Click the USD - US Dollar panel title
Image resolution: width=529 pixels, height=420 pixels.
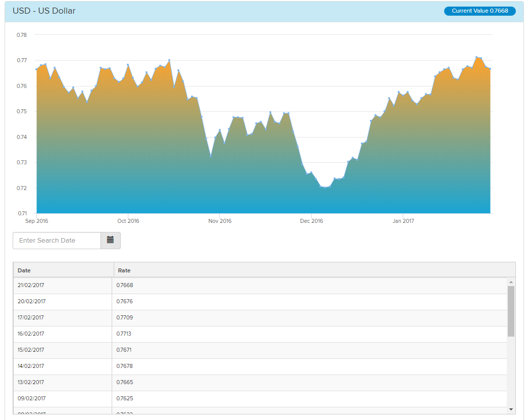(x=44, y=11)
